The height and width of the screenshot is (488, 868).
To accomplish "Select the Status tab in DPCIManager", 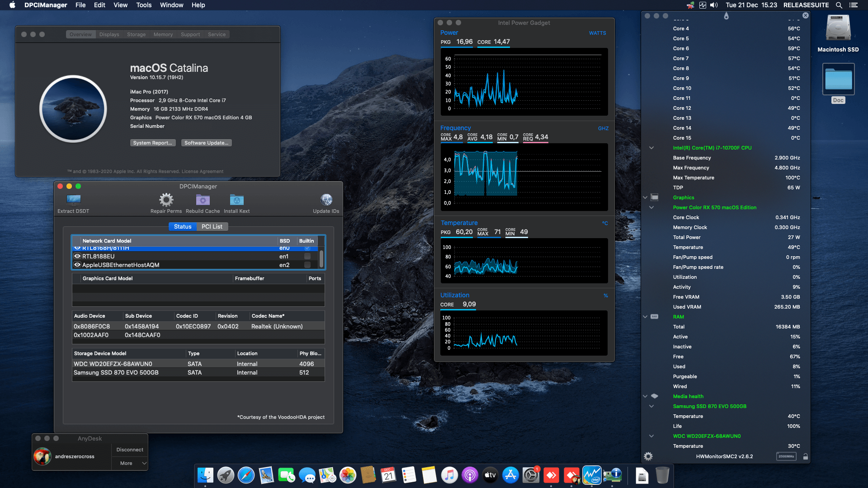I will [x=183, y=226].
